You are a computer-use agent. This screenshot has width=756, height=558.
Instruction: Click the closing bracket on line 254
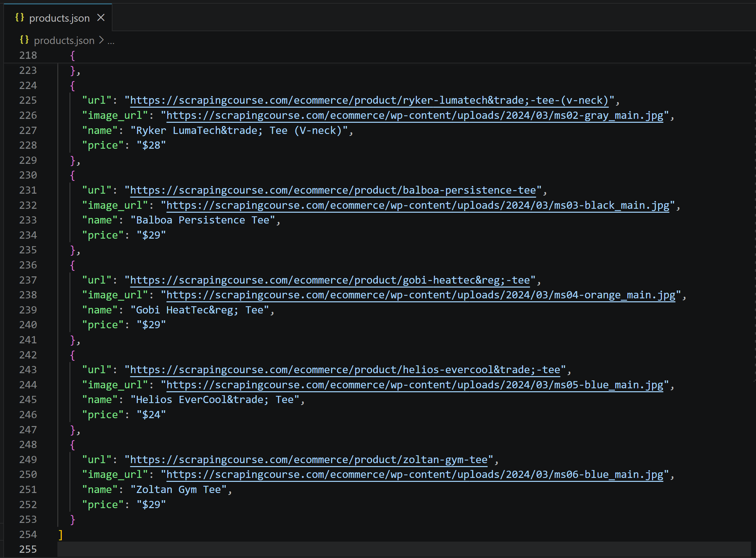(x=60, y=535)
